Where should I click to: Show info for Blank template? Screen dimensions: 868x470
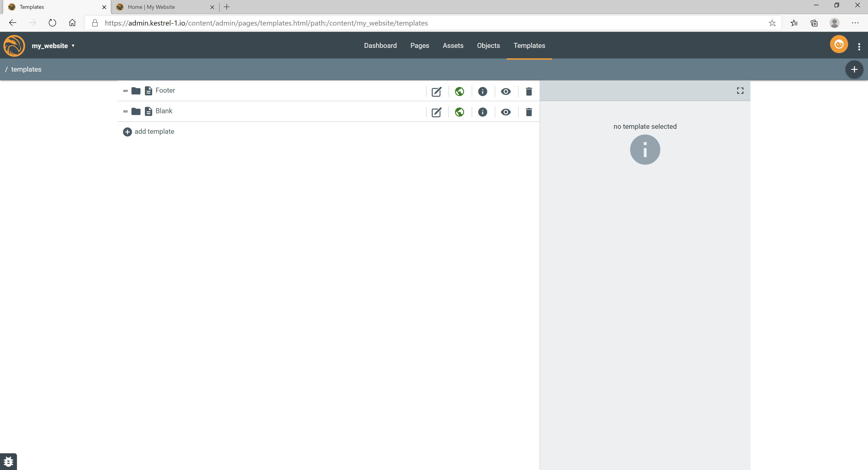[483, 112]
